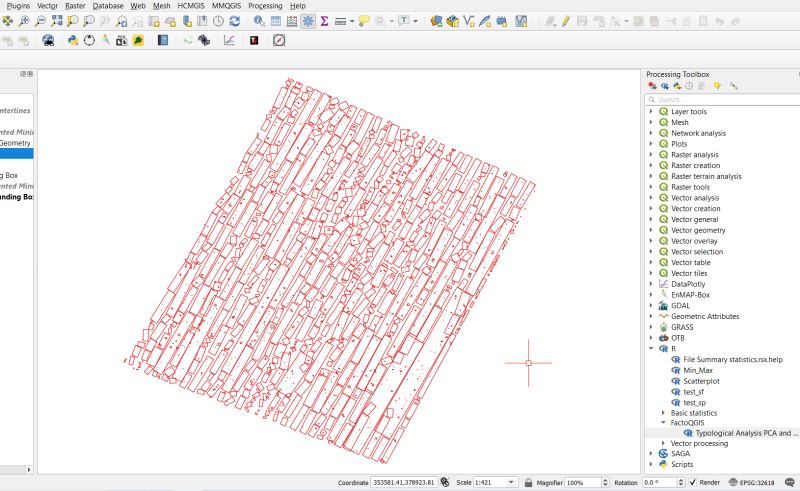Viewport: 800px width, 491px height.
Task: Open the Database menu
Action: [x=108, y=6]
